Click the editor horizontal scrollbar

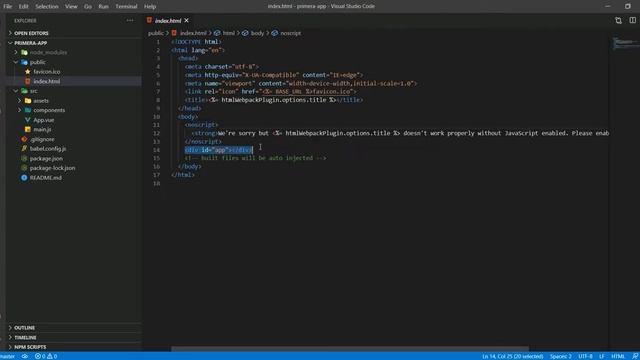(x=350, y=349)
